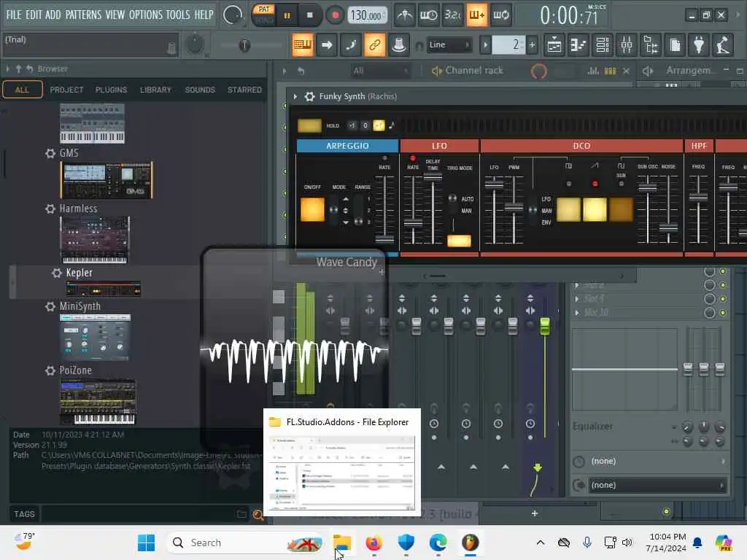Open the TOOLS menu
The image size is (747, 560).
[178, 15]
